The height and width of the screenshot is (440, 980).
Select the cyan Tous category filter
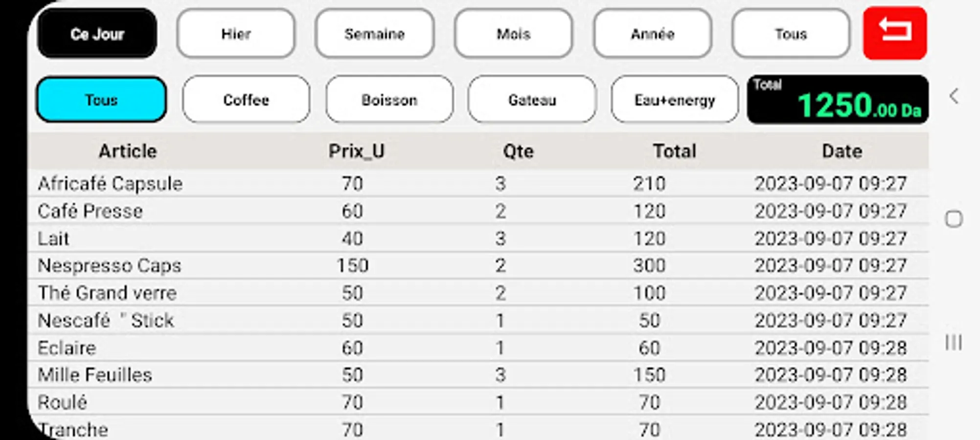coord(101,100)
